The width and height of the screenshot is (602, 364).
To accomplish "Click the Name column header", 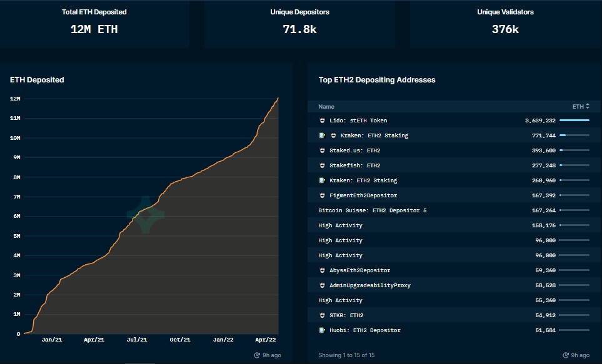I will tap(326, 107).
